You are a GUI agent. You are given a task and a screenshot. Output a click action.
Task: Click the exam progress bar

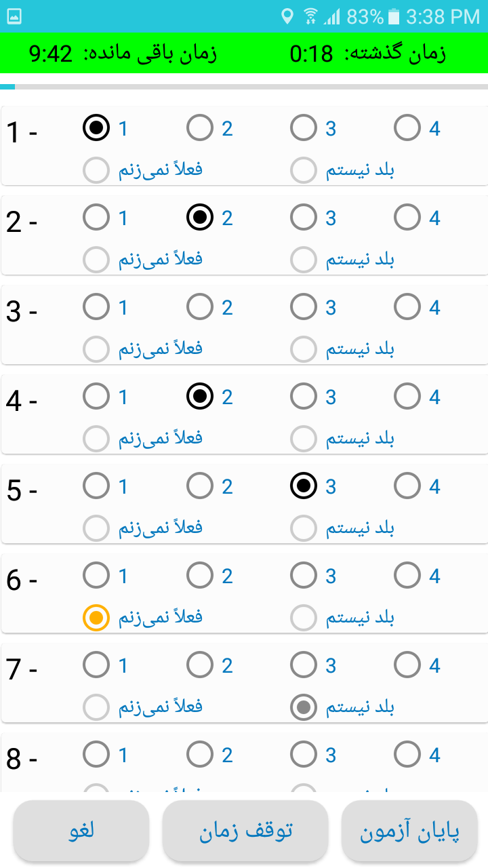tap(244, 87)
